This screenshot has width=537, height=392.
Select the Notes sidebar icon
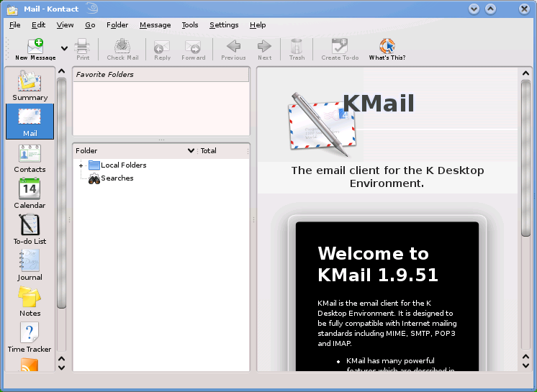coord(30,301)
